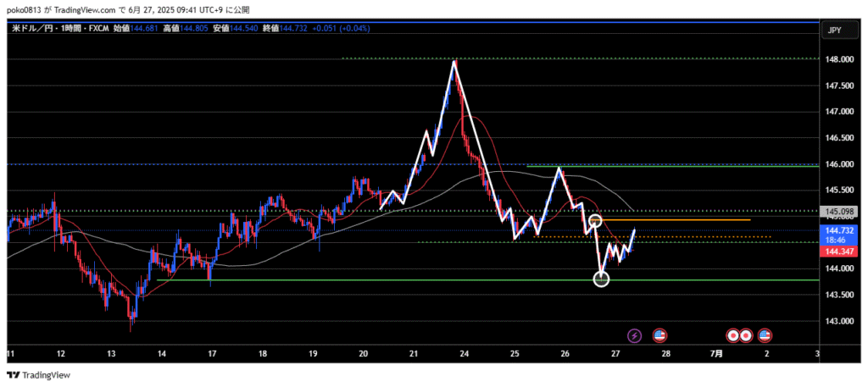Click the red 144.347 price label
This screenshot has width=868, height=387.
click(837, 252)
